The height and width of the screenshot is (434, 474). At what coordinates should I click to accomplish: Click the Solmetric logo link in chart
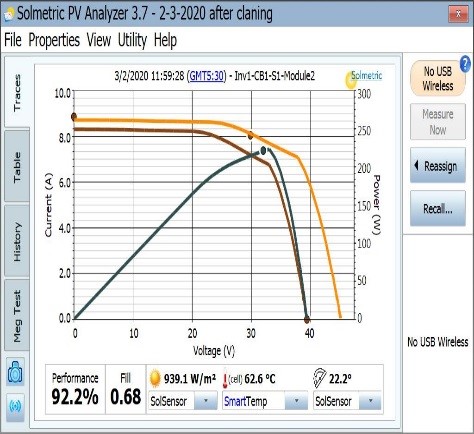pos(366,76)
